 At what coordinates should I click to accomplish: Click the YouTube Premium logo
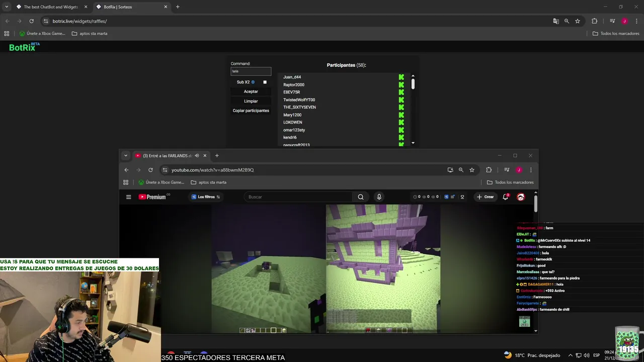pos(153,197)
